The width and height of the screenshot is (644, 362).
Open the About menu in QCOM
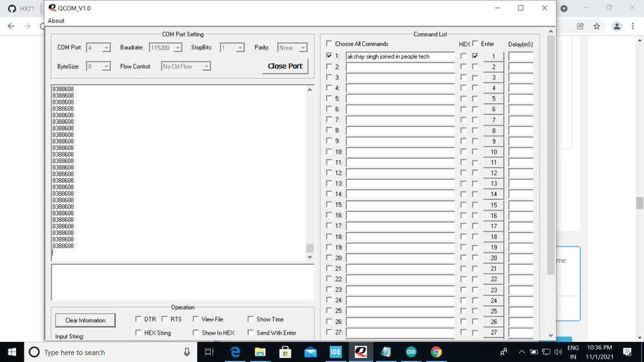(x=56, y=21)
